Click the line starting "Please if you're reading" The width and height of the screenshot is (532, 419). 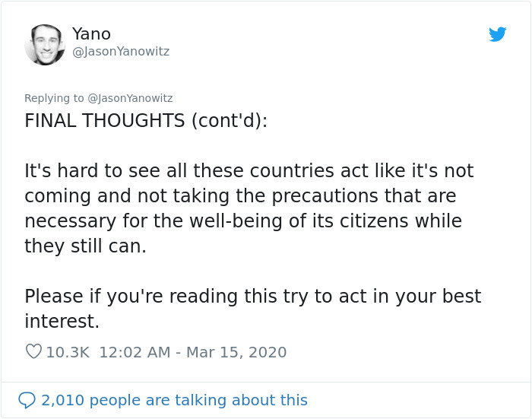[x=252, y=297]
